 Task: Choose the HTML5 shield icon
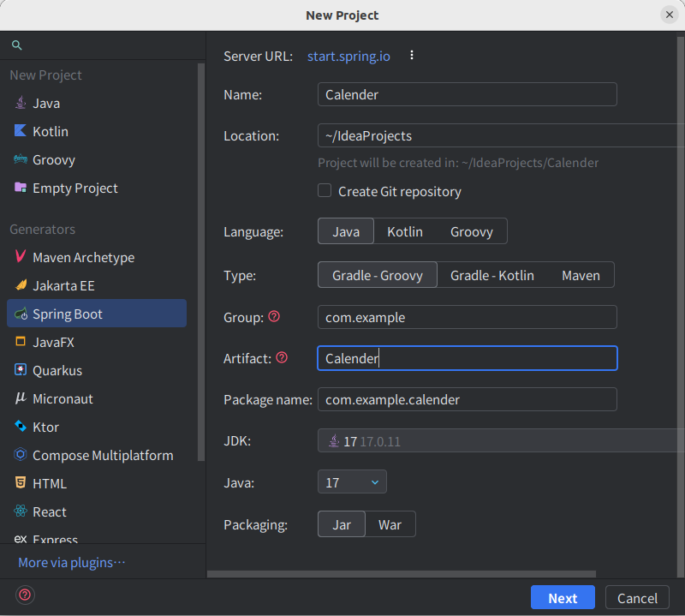pyautogui.click(x=21, y=482)
